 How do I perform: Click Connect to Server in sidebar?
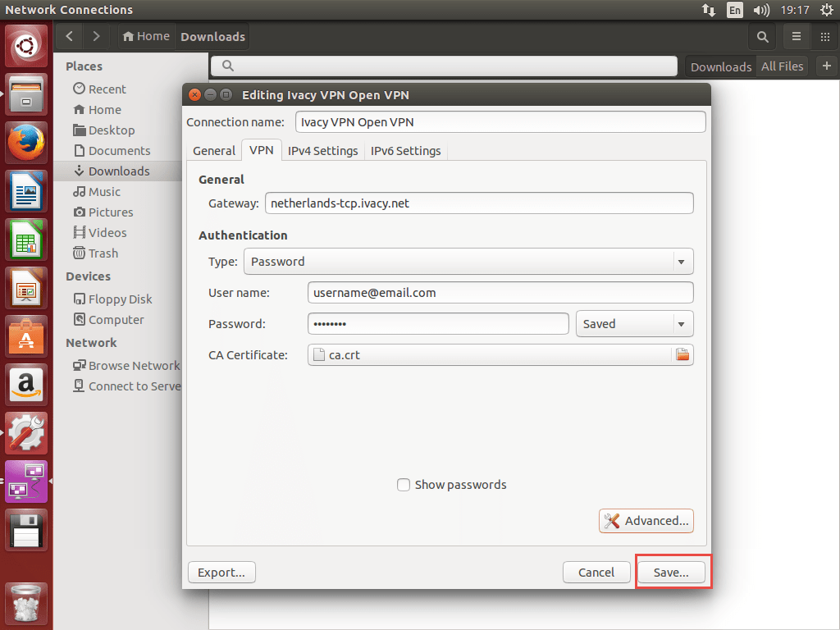(x=127, y=386)
